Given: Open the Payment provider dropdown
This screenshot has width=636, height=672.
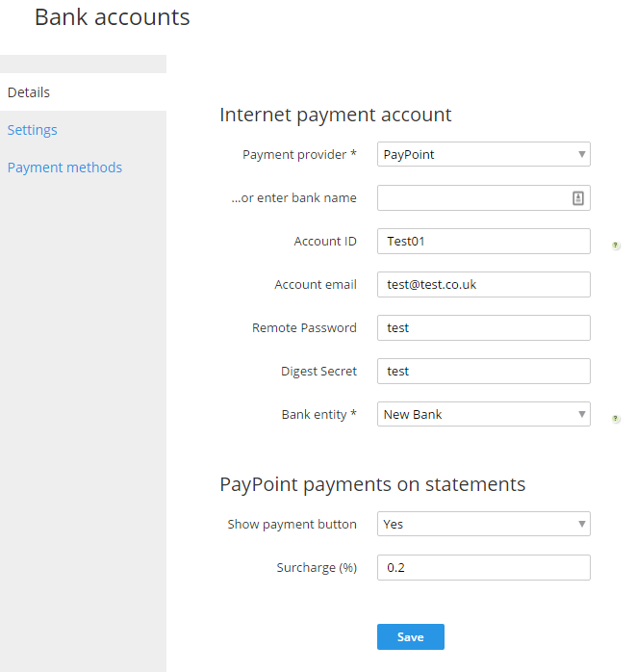Looking at the screenshot, I should point(484,154).
